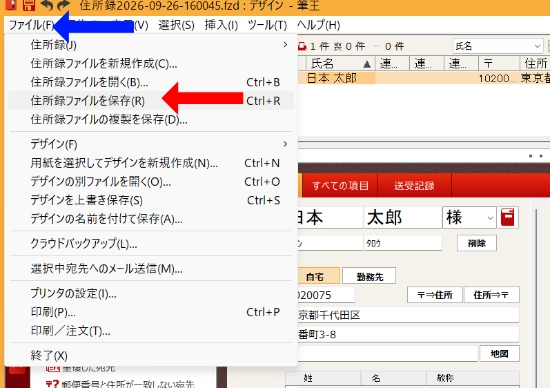550x388 pixels.
Task: Click the redo arrow icon
Action: [x=63, y=5]
